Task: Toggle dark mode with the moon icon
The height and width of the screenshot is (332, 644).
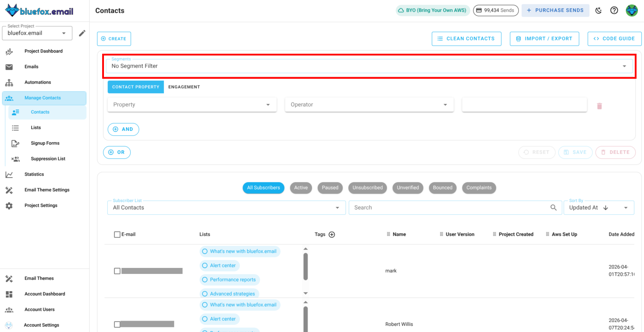Action: 598,11
